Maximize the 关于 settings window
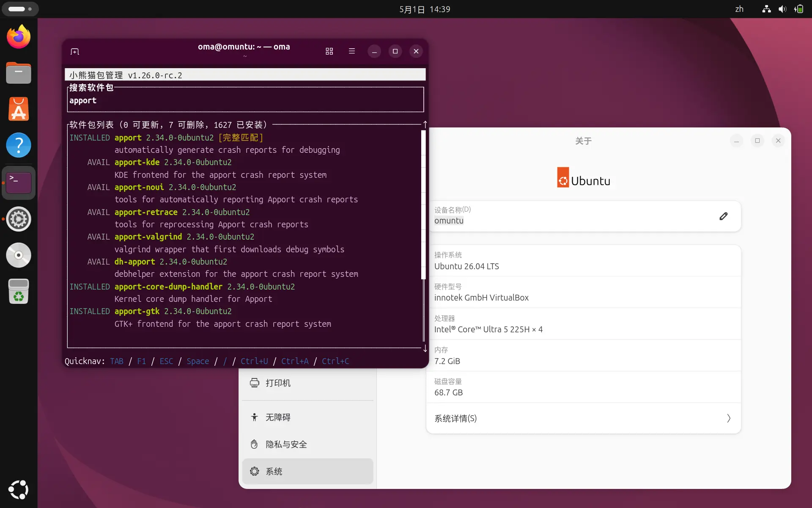 pyautogui.click(x=757, y=141)
